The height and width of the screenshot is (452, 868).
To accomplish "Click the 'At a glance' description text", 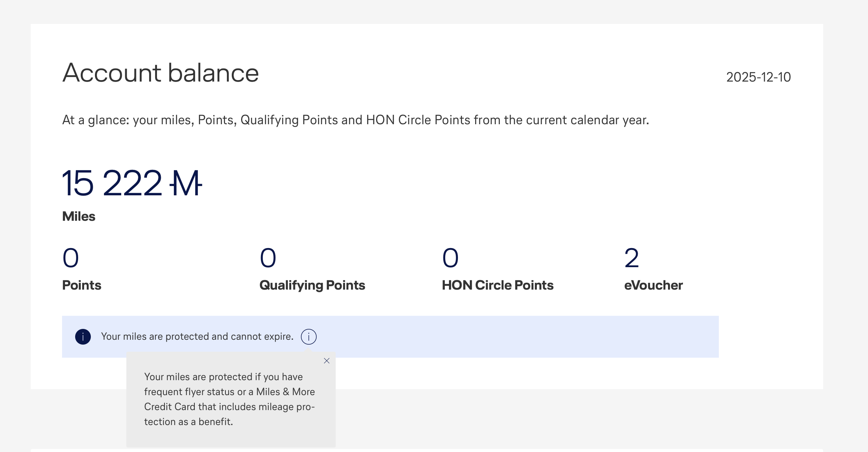I will (355, 120).
